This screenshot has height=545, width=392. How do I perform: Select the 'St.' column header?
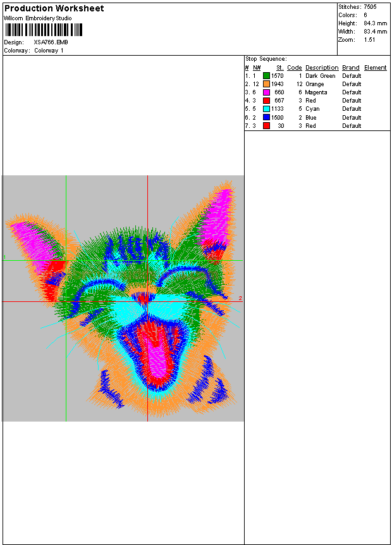coord(280,68)
